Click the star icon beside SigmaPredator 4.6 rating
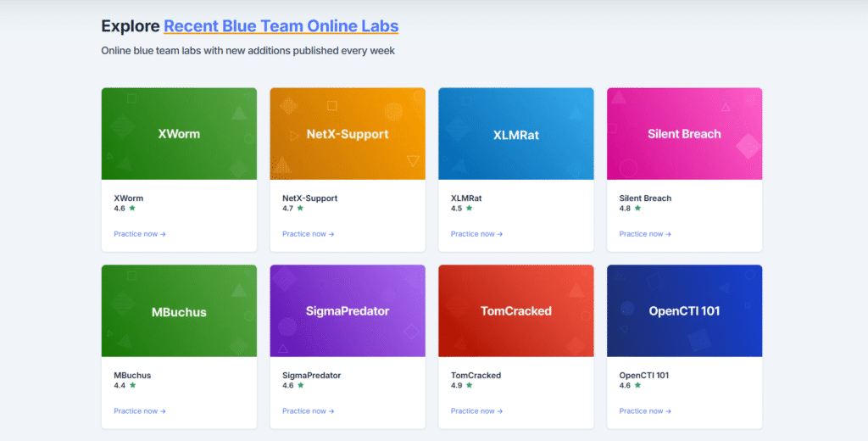Screen dimensions: 868x441 click(x=301, y=385)
